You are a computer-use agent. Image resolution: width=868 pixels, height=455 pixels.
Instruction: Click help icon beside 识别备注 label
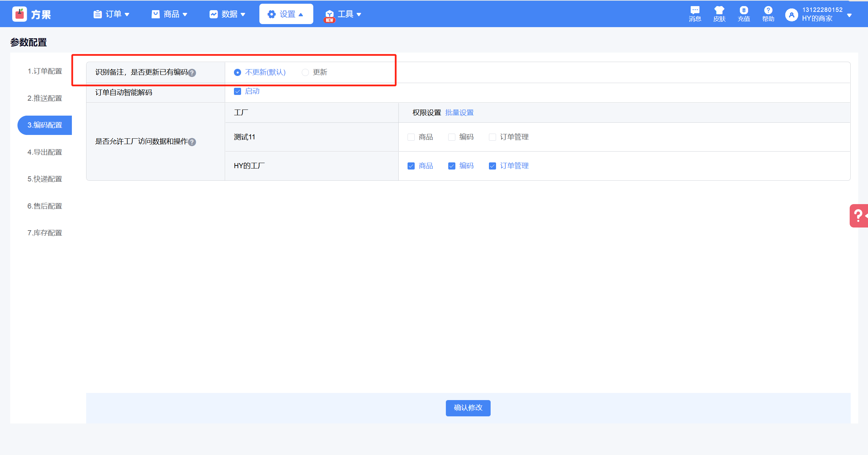click(192, 73)
